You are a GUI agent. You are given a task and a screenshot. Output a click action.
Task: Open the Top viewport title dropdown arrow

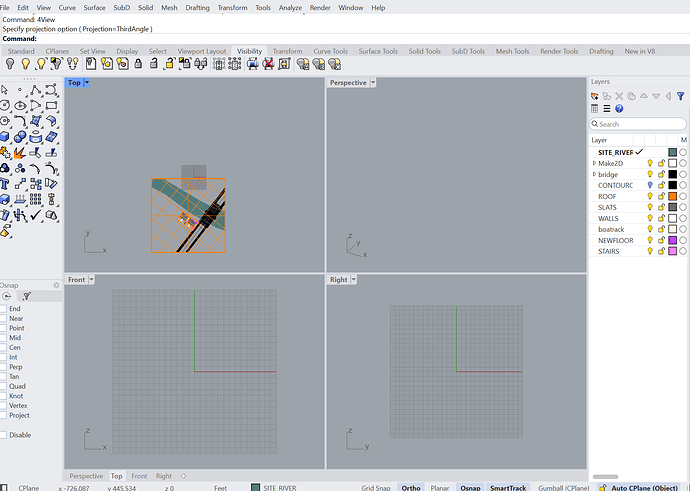87,82
